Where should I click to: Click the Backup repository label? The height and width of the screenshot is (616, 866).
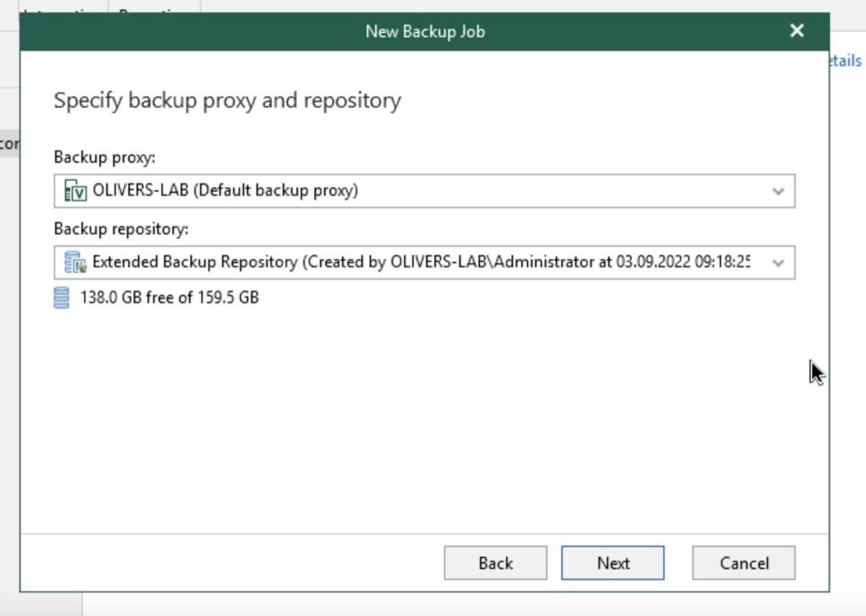(121, 229)
